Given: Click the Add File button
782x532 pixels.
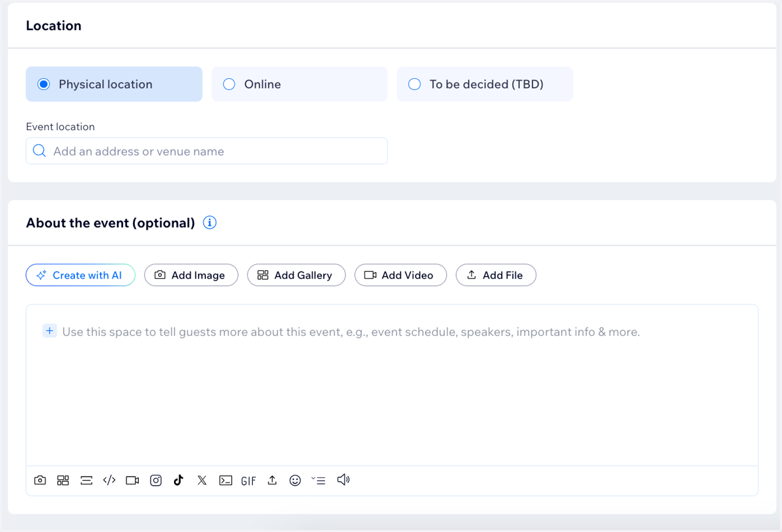Looking at the screenshot, I should click(x=496, y=275).
